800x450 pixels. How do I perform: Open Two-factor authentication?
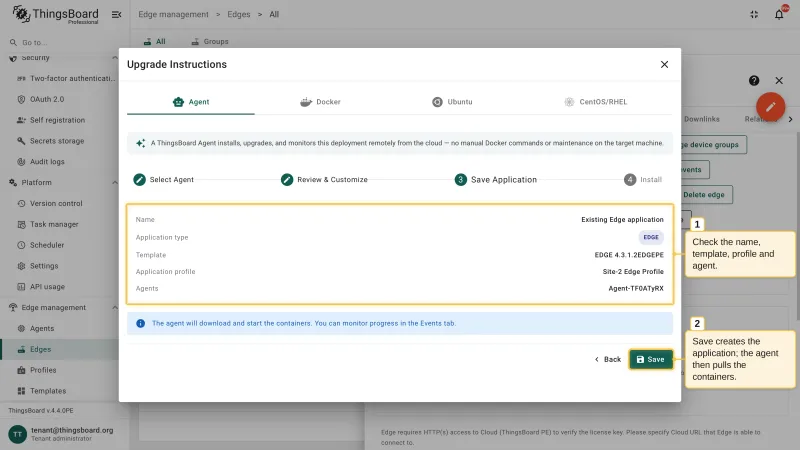tap(65, 79)
